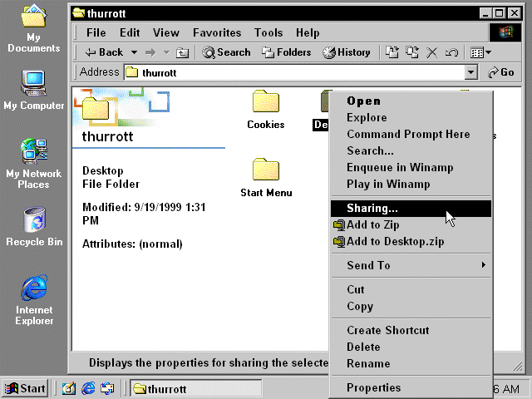Select Sharing... from the context menu
Viewport: 532px width, 399px height.
point(372,208)
